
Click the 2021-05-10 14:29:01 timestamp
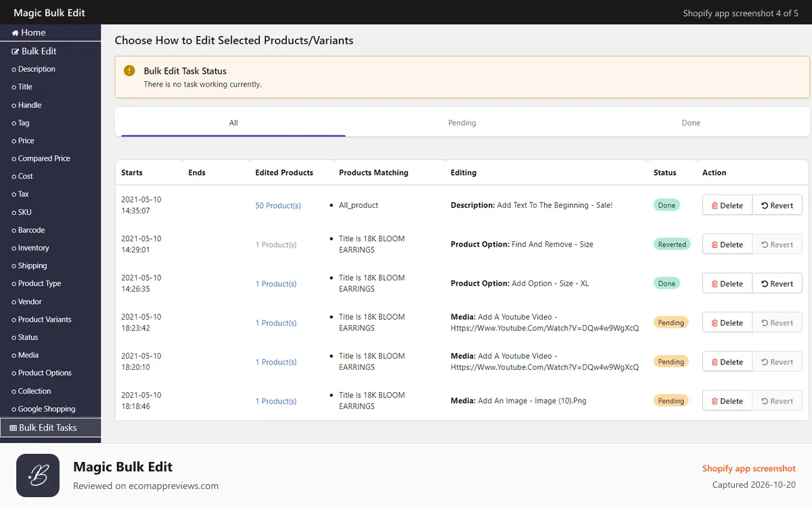[141, 245]
